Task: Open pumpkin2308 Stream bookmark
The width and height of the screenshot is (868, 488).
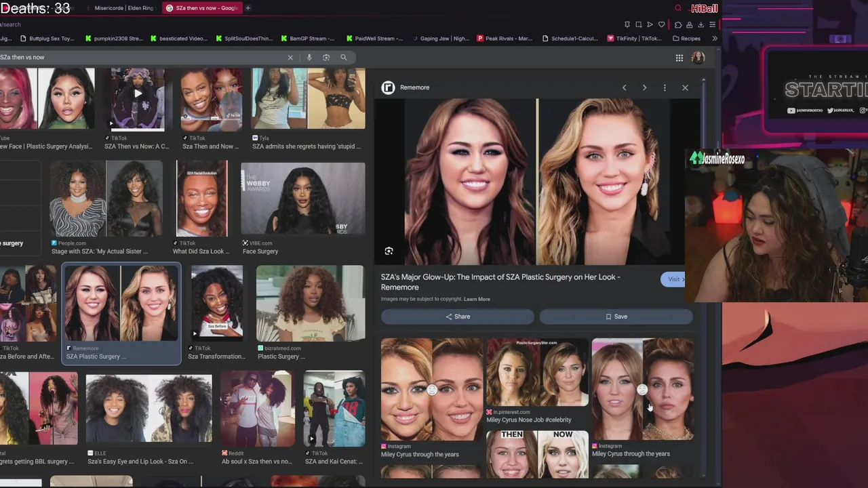Action: [x=113, y=39]
